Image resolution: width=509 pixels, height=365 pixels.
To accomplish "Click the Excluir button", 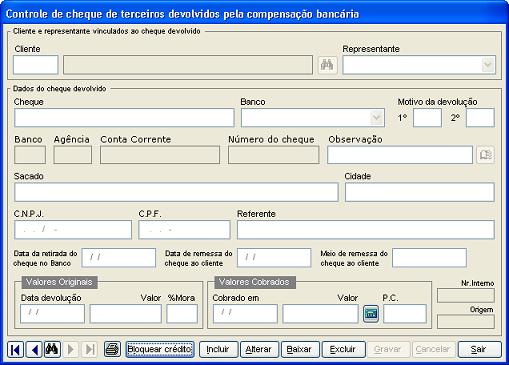I will click(x=343, y=349).
